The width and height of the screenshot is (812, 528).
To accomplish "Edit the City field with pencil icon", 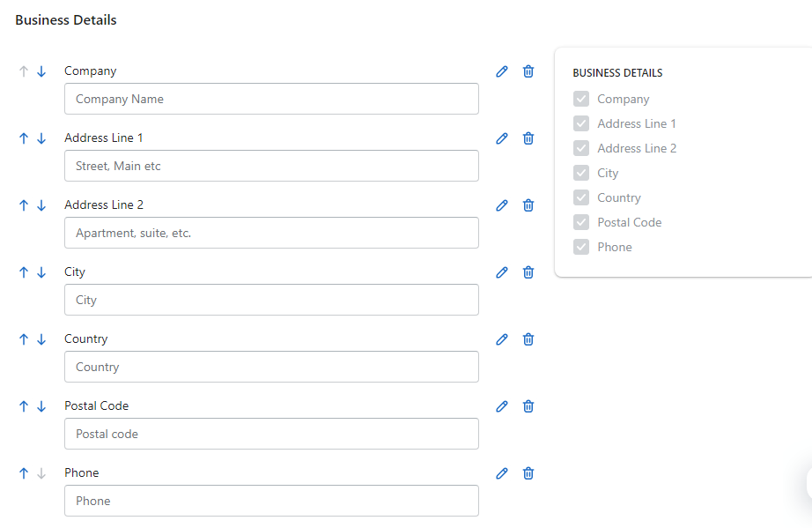I will pyautogui.click(x=502, y=272).
